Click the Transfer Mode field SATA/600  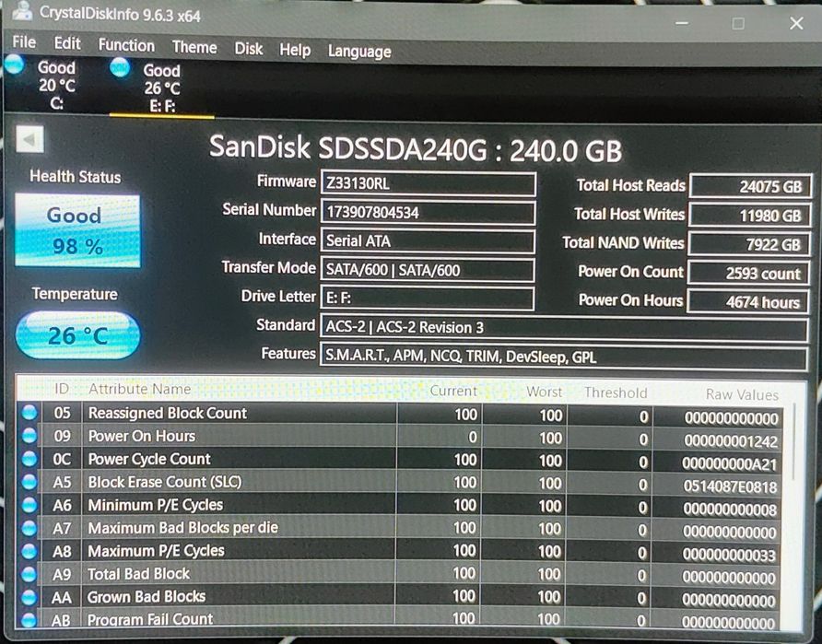point(428,270)
